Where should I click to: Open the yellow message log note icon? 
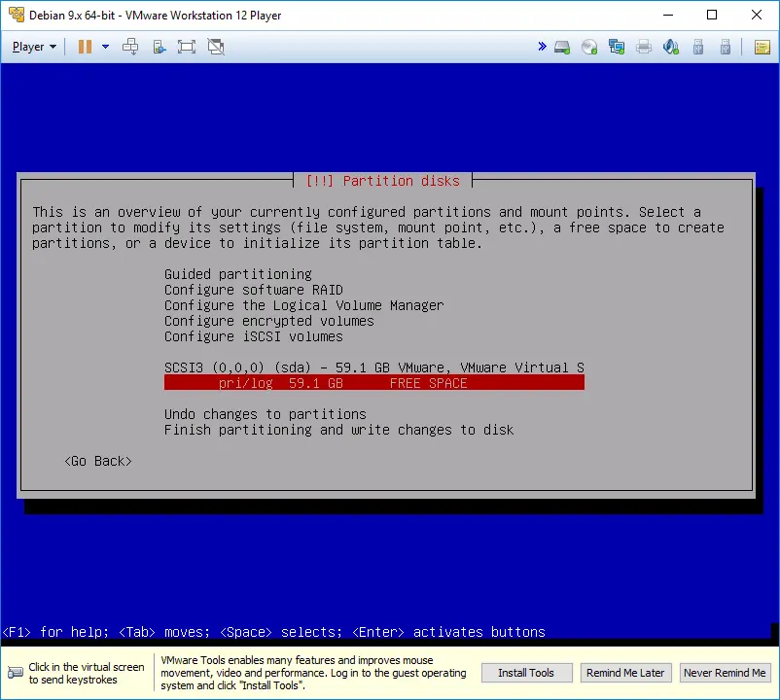click(x=762, y=48)
